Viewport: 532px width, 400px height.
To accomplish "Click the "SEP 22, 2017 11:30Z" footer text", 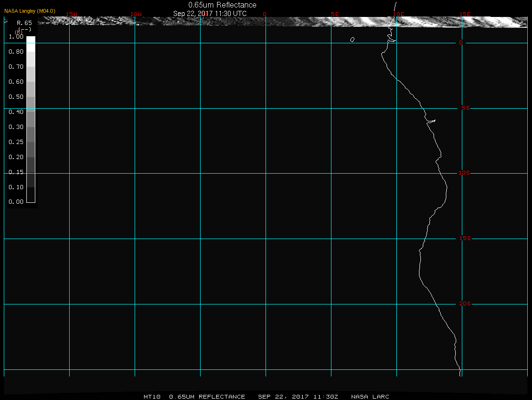I will 298,397.
